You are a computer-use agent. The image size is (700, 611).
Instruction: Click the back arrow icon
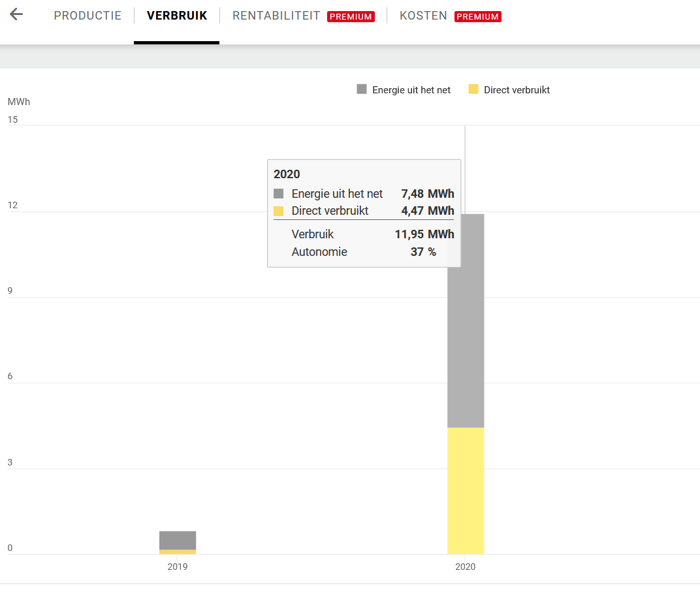click(x=16, y=14)
